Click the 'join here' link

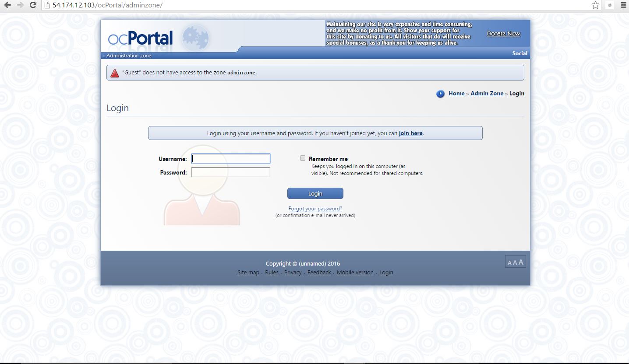pyautogui.click(x=410, y=133)
